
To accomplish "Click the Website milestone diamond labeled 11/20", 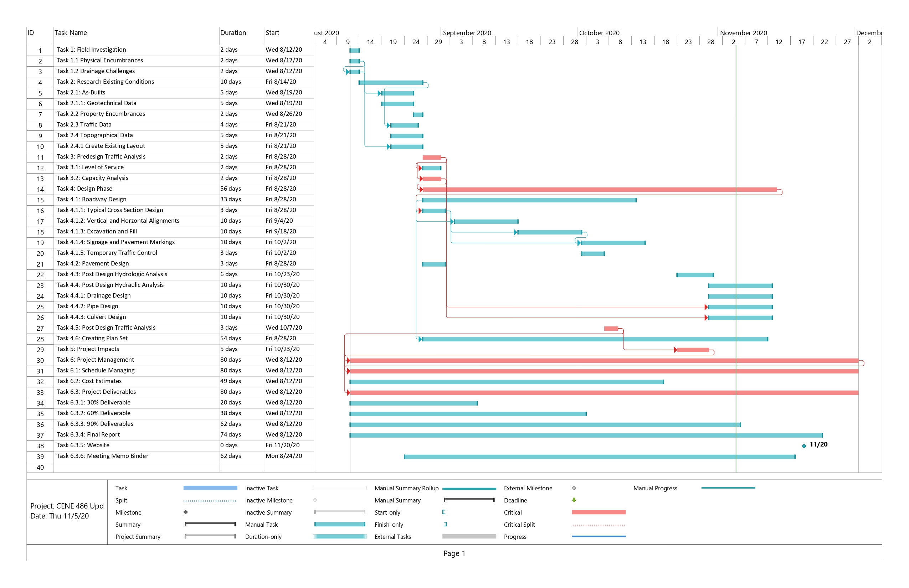I will [x=803, y=445].
